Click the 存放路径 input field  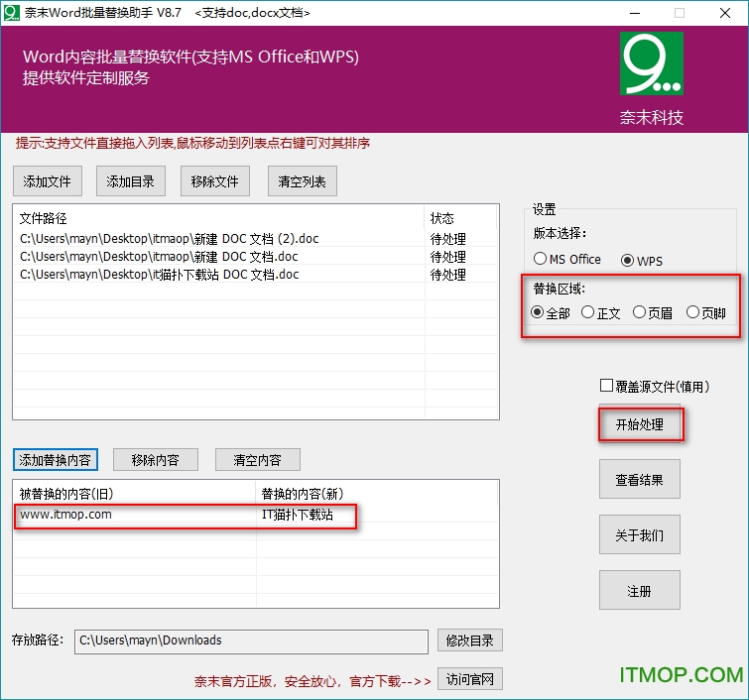tap(251, 641)
